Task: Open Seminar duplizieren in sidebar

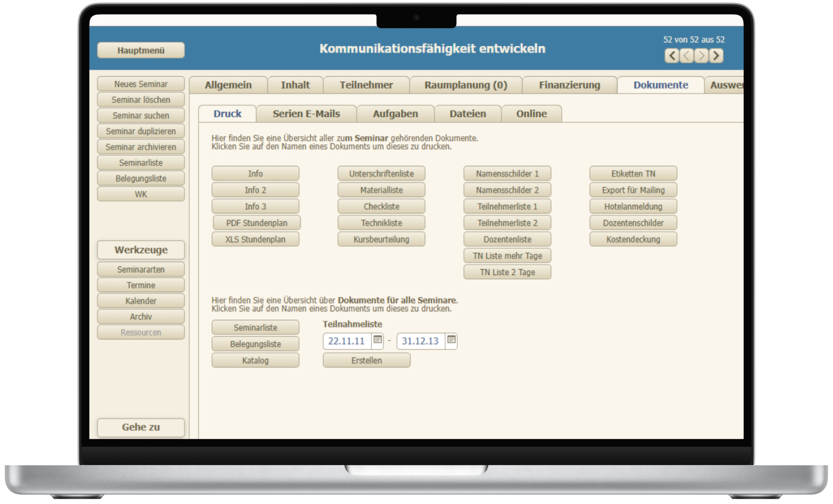Action: pos(141,131)
